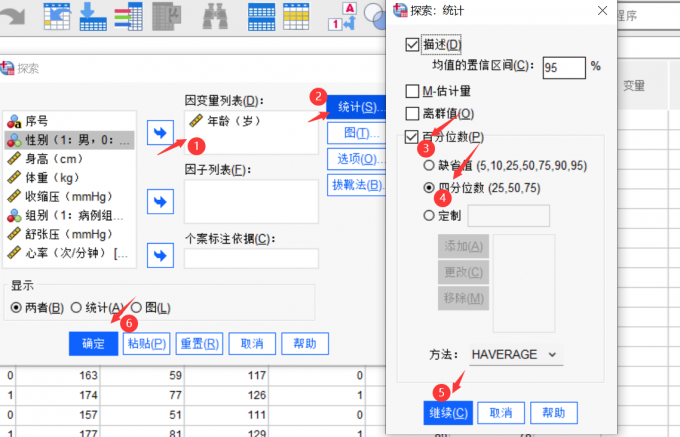680x437 pixels.
Task: Select the 体重 (kg) variable
Action: 69,178
